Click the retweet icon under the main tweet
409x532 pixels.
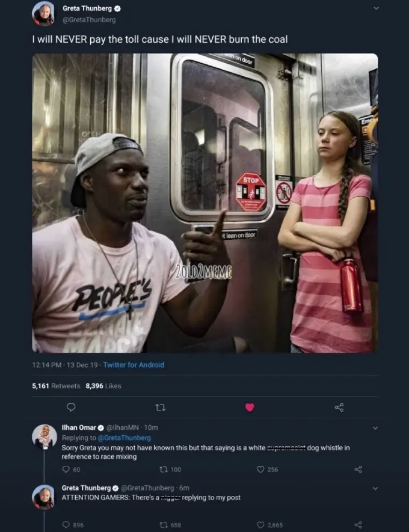[160, 407]
